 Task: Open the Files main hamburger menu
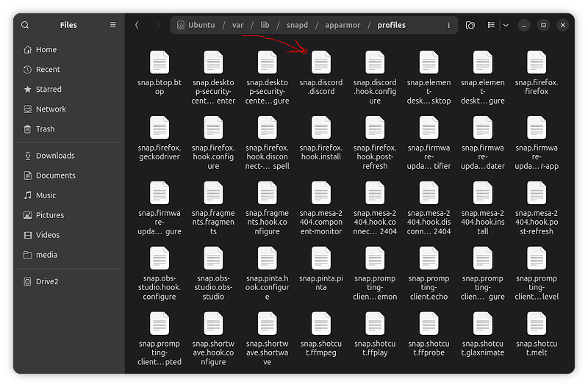point(112,25)
